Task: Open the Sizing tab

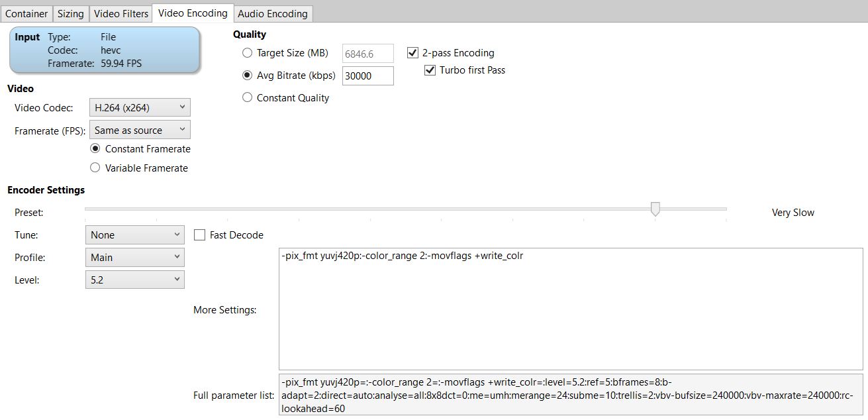Action: (x=70, y=13)
